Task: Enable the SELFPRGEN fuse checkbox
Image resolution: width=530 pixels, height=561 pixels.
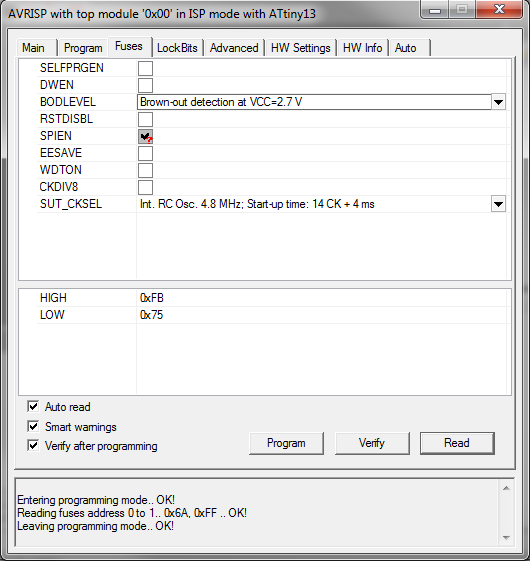Action: coord(145,68)
